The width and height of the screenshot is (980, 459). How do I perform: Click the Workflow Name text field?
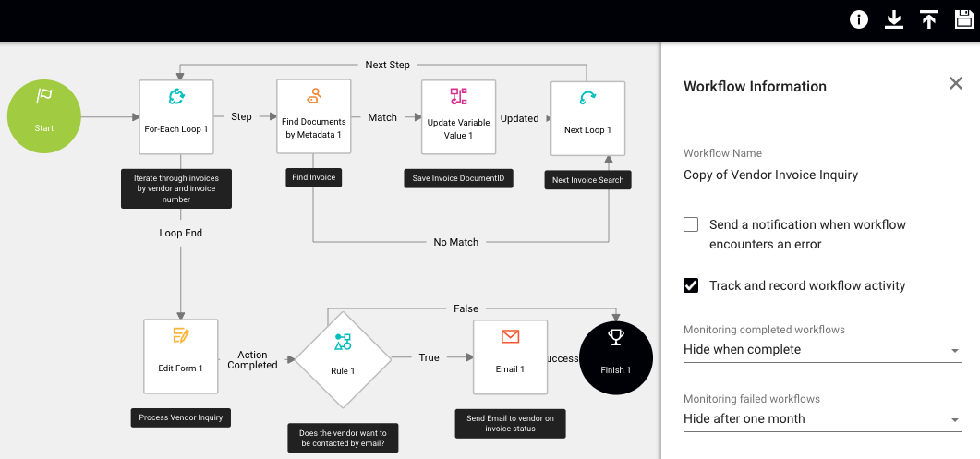[x=821, y=175]
